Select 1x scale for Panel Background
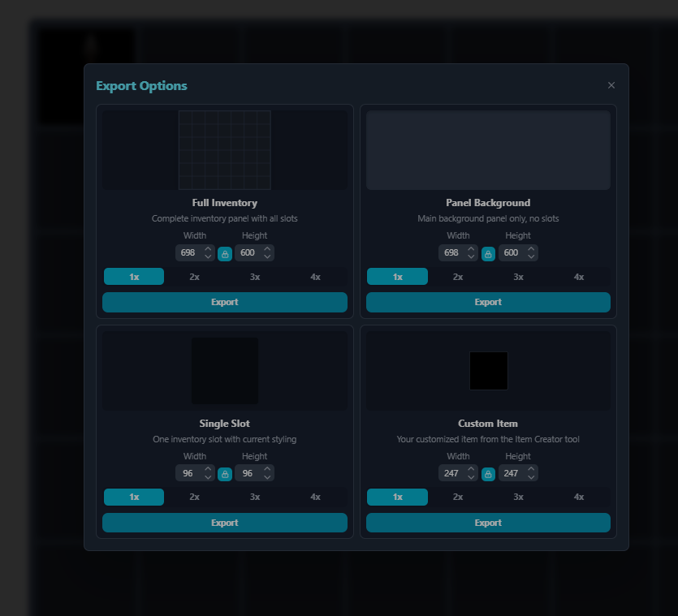The height and width of the screenshot is (616, 678). point(397,277)
